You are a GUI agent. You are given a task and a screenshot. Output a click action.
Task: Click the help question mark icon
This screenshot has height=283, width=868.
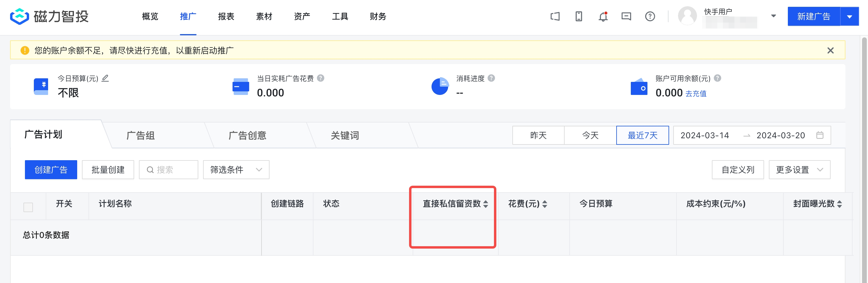point(650,16)
